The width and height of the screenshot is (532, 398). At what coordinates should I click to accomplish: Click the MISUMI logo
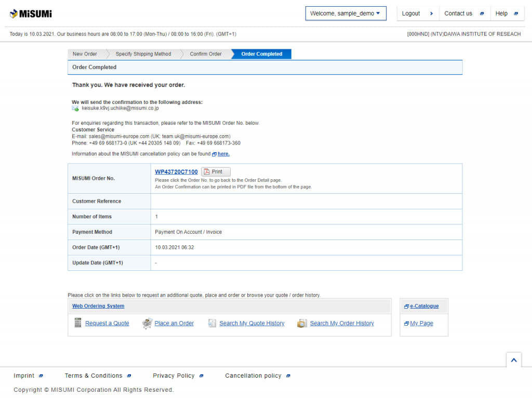[x=31, y=14]
